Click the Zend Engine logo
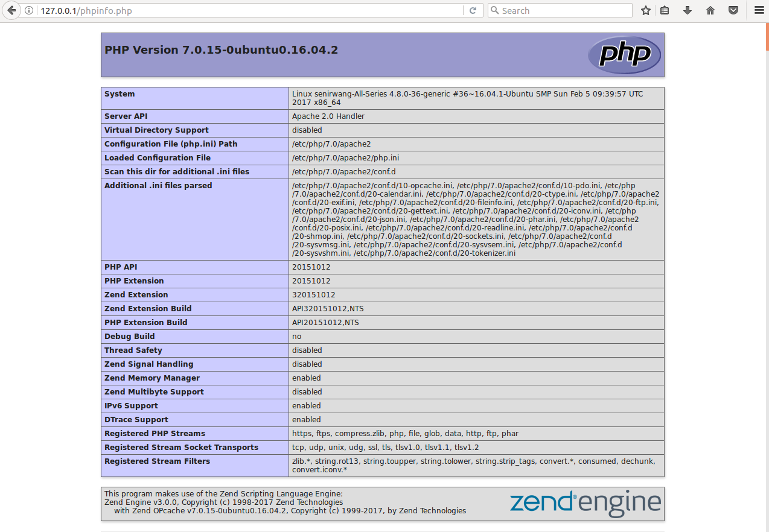 coord(585,504)
